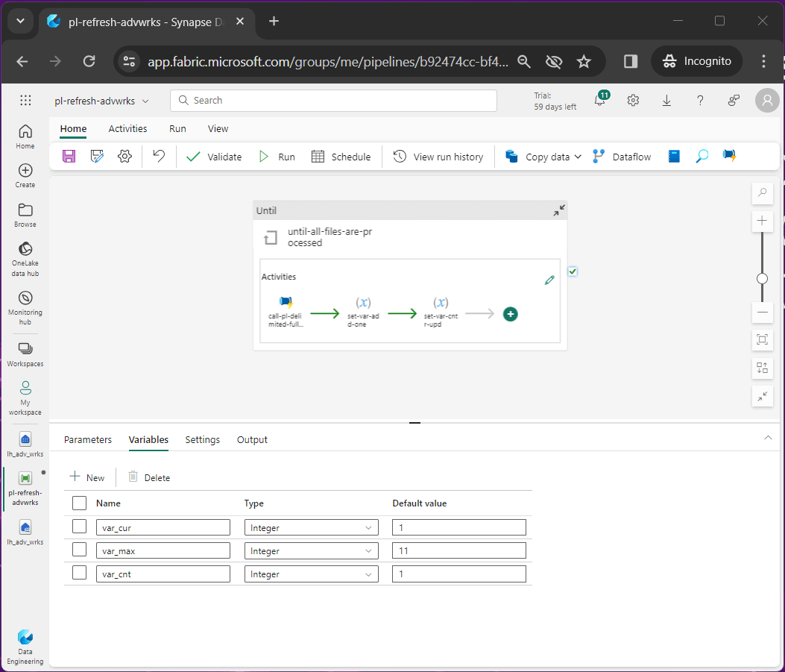Click the canvas zoom slider handle

[762, 279]
